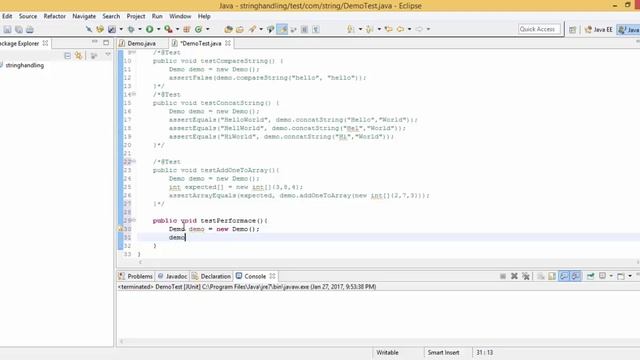This screenshot has height=360, width=640.
Task: Open the Search menu
Action: click(111, 16)
